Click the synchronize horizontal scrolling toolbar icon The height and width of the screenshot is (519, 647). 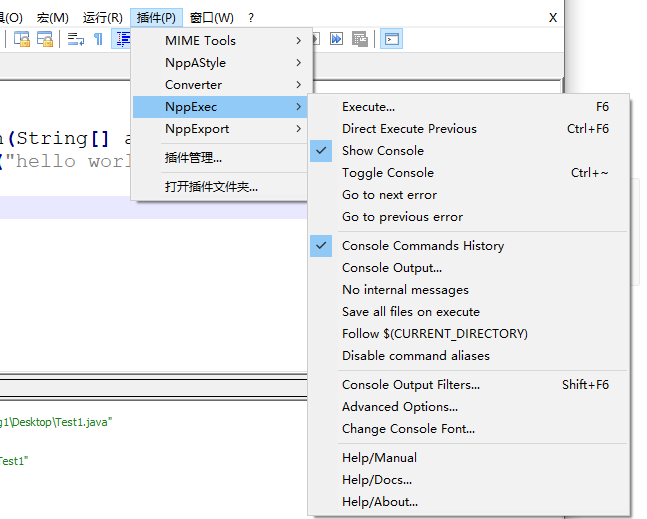click(x=45, y=39)
